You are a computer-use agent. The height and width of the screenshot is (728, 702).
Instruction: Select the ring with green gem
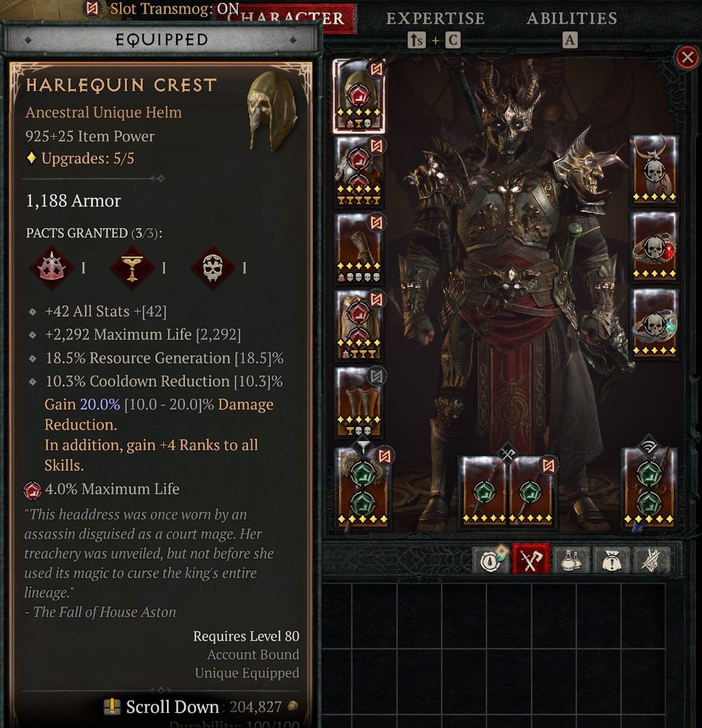tap(654, 324)
